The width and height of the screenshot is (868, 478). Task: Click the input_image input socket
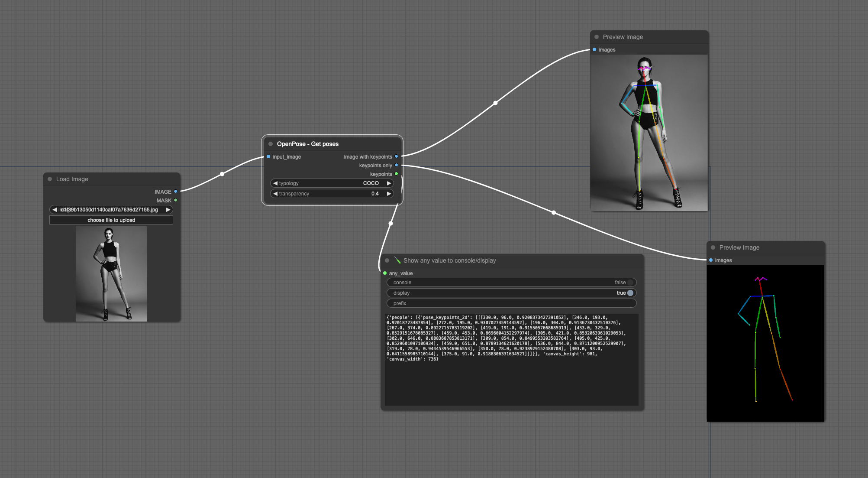[268, 156]
